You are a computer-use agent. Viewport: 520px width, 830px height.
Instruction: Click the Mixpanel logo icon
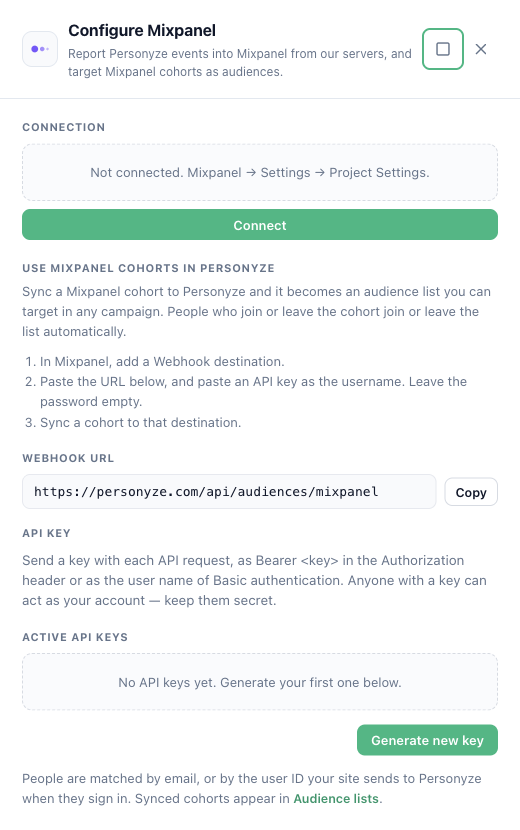point(40,49)
